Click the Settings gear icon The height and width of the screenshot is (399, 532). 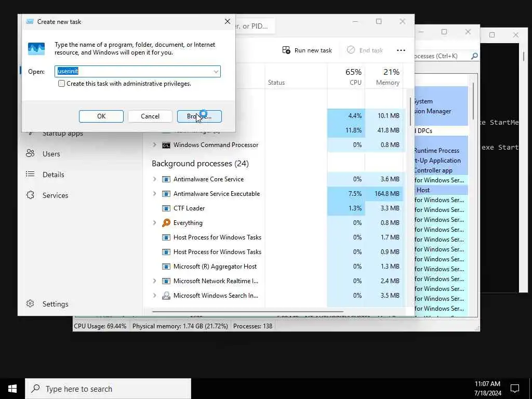[x=30, y=303]
